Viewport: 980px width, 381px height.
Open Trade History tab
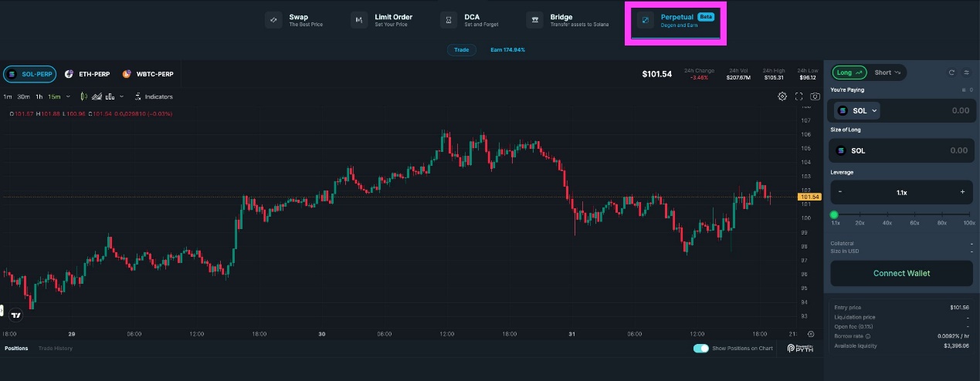tap(56, 349)
